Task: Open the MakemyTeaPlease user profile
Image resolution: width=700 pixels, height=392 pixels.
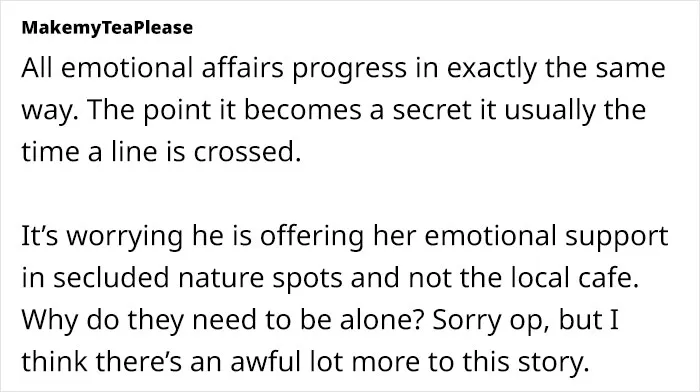Action: 107,28
